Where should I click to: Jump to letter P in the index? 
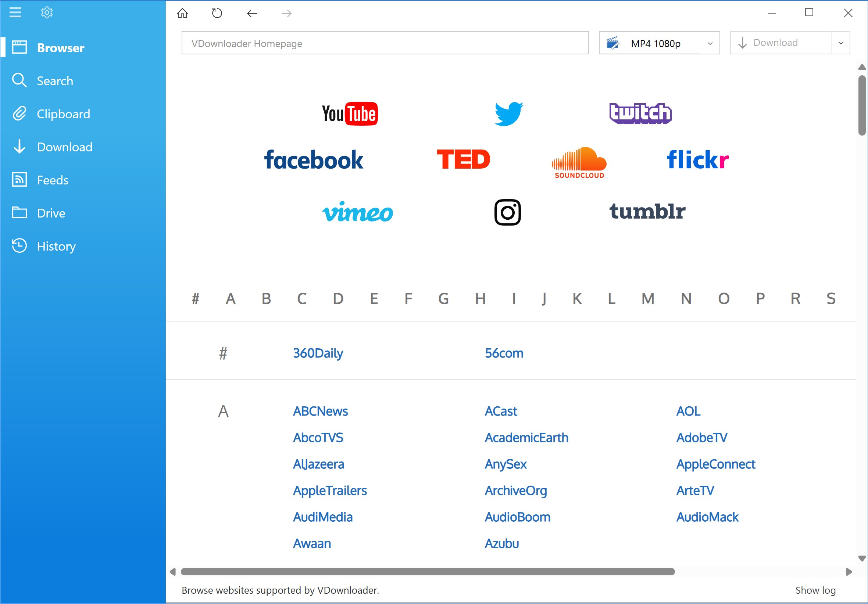click(760, 298)
